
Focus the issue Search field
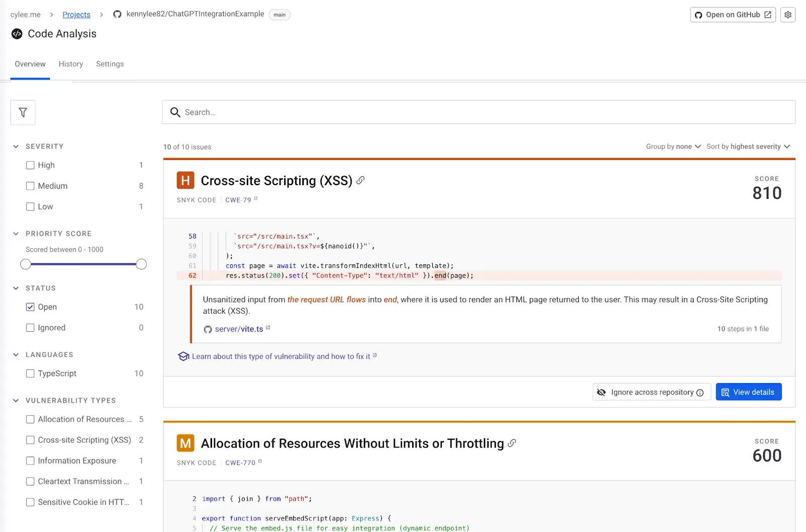click(x=479, y=112)
